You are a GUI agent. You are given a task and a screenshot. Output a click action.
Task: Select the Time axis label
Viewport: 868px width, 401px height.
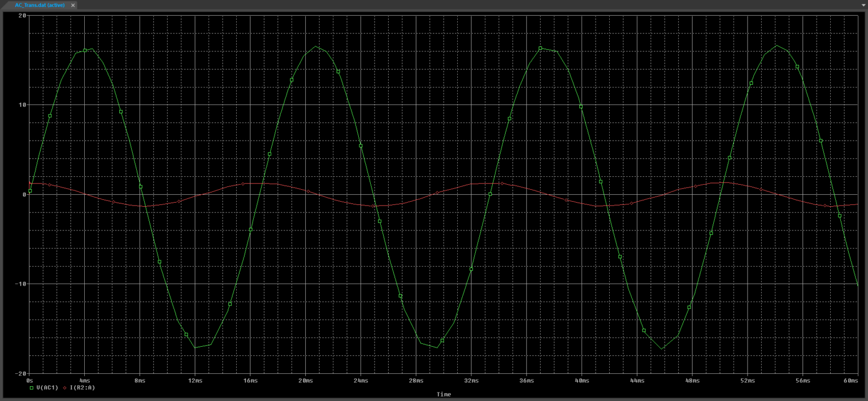[443, 394]
